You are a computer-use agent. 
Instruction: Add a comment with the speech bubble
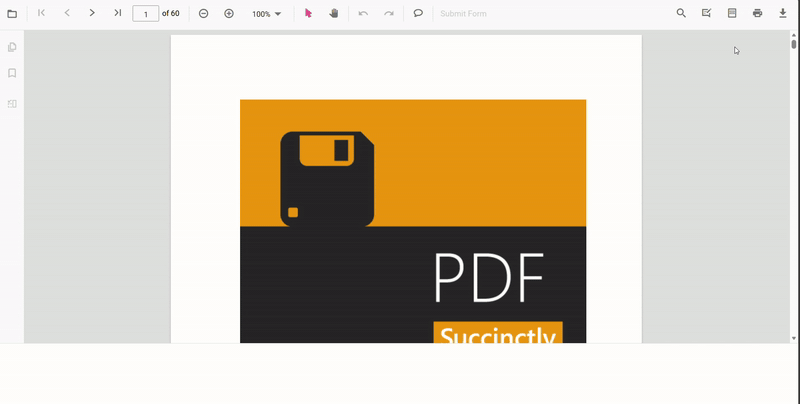pyautogui.click(x=418, y=14)
